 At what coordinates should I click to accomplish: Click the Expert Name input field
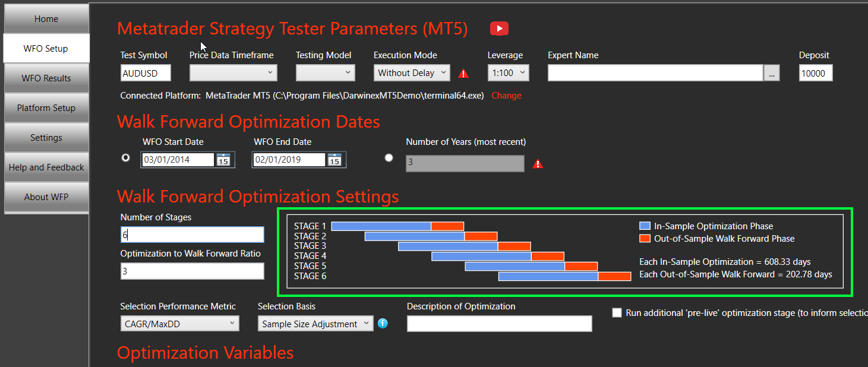point(655,73)
